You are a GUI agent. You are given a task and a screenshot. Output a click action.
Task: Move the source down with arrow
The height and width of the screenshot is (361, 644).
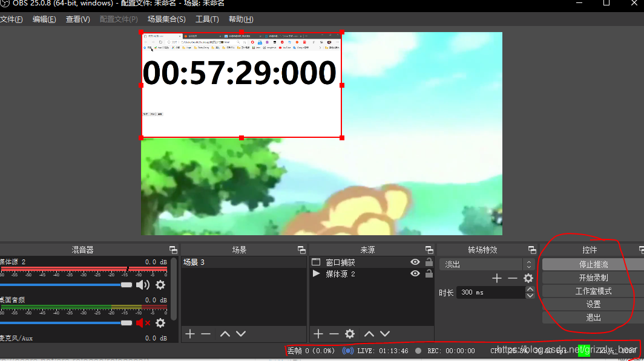tap(385, 334)
